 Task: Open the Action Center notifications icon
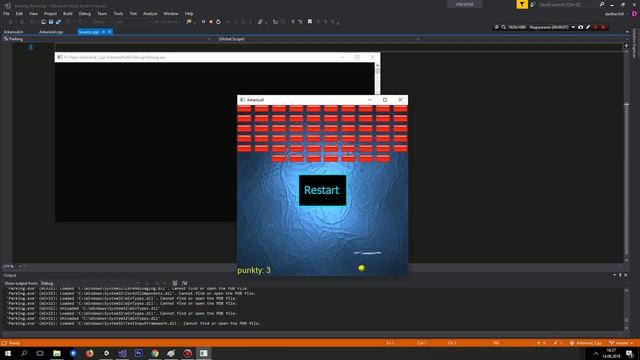tap(630, 353)
